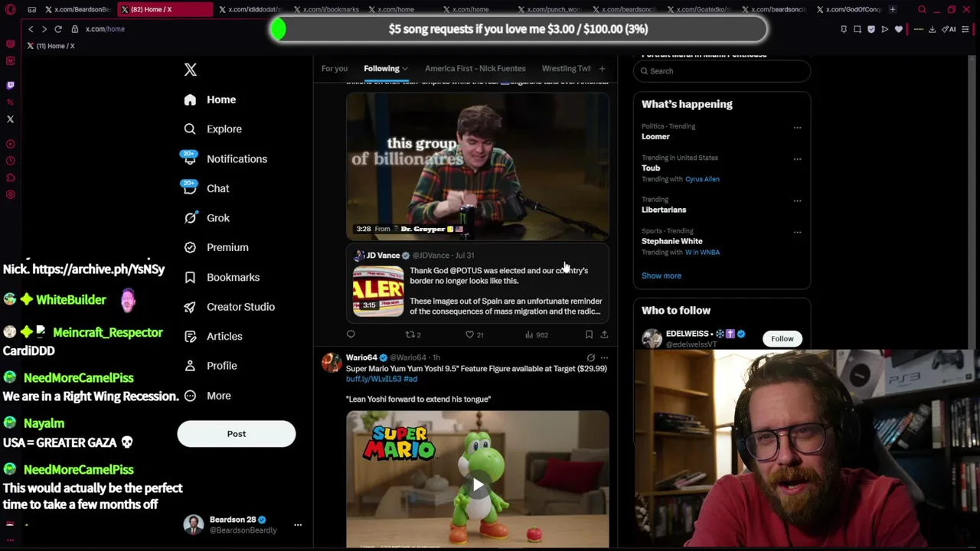
Task: Click the Loomer trending topic
Action: click(x=655, y=136)
